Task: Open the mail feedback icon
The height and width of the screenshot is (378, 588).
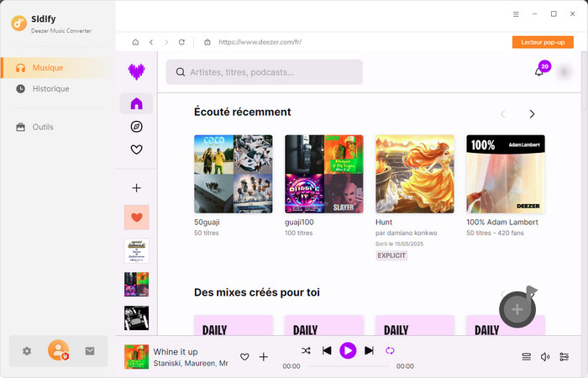Action: pyautogui.click(x=90, y=351)
